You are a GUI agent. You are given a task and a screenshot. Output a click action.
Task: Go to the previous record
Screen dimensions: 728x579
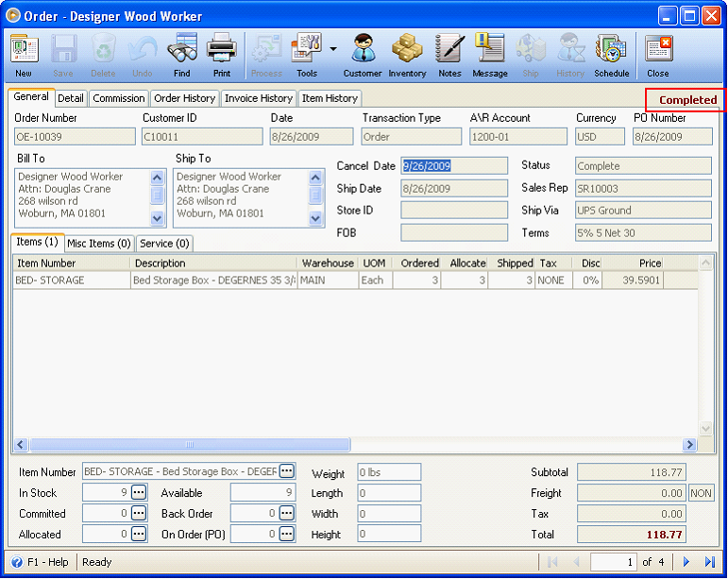click(576, 562)
